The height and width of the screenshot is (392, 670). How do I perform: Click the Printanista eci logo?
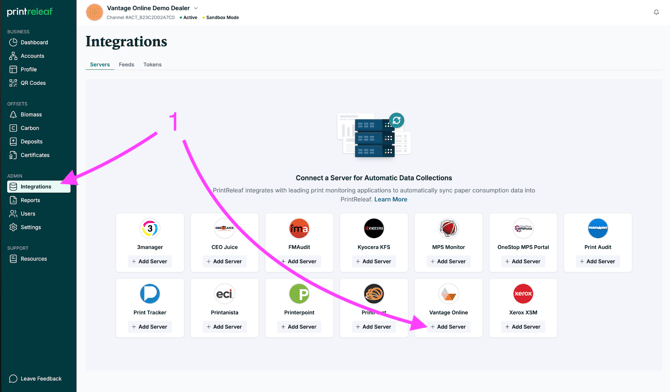(224, 294)
